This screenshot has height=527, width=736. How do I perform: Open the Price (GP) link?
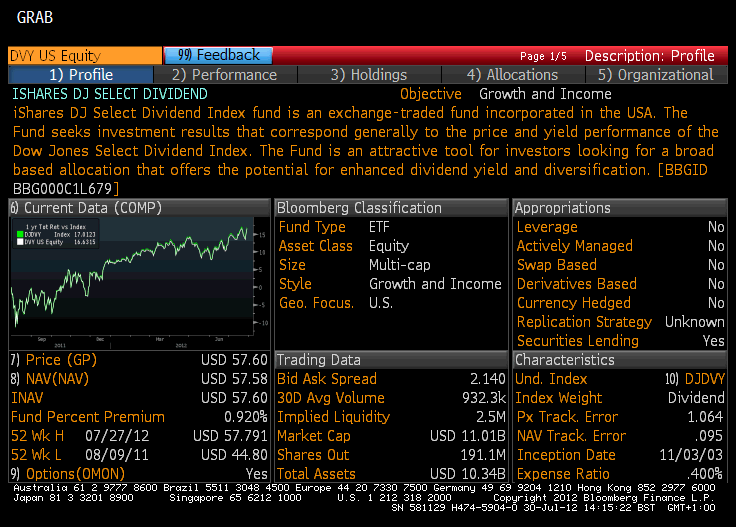54,360
